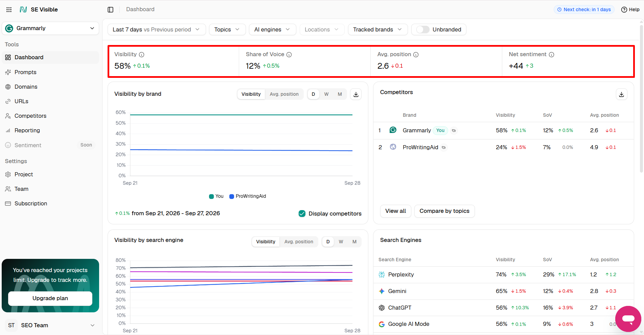Uncheck Display competitors checkbox
Screen dimensions: 644x335
click(302, 214)
